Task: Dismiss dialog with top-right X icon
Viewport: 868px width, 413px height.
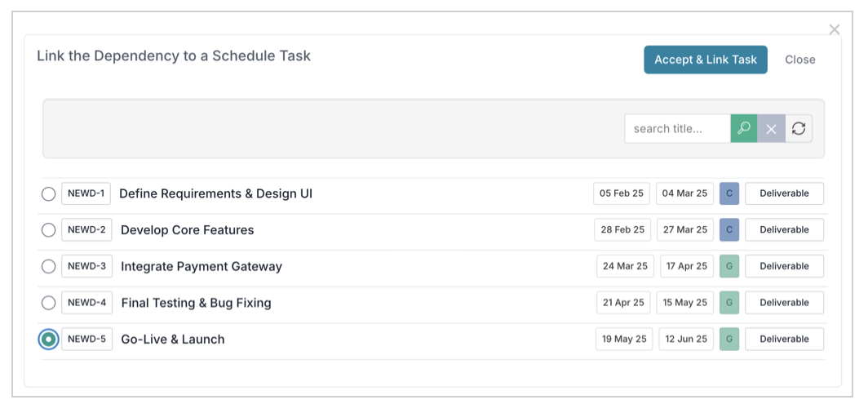Action: 835,30
